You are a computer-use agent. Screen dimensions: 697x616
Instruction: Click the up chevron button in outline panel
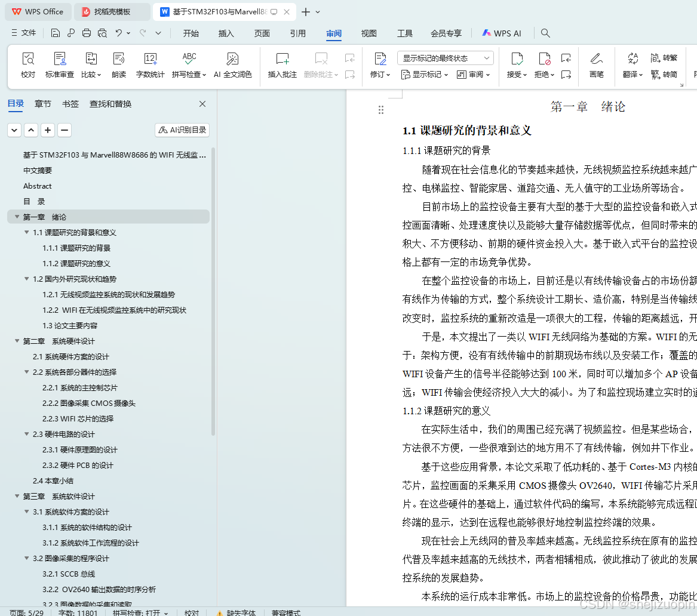pos(31,130)
